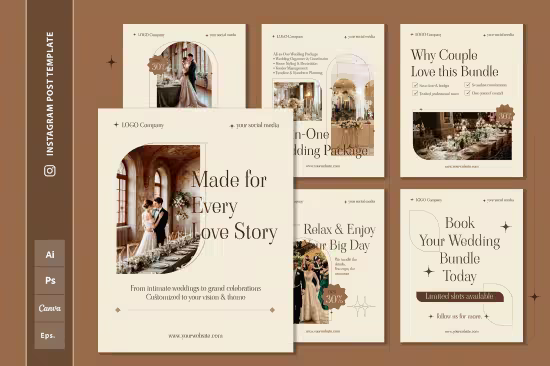Viewport: 550px width, 366px height.
Task: Click the sparkle left of 'Today' text
Action: click(x=429, y=271)
